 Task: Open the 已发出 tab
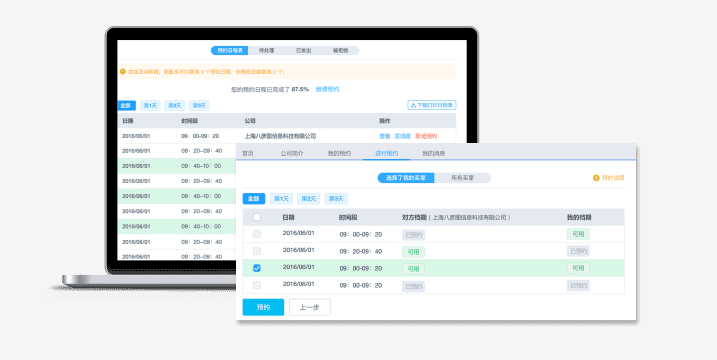(303, 51)
